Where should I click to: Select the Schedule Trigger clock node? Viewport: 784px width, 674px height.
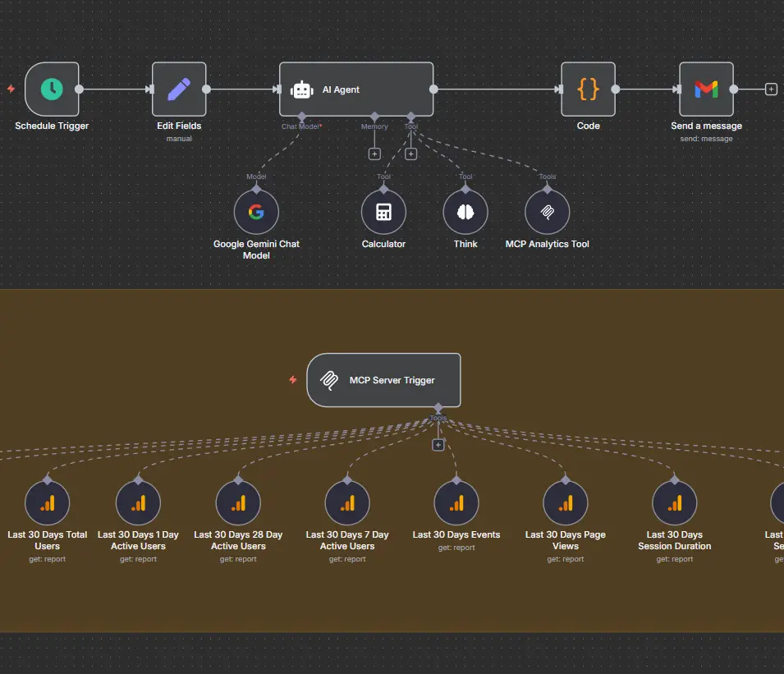[x=52, y=89]
